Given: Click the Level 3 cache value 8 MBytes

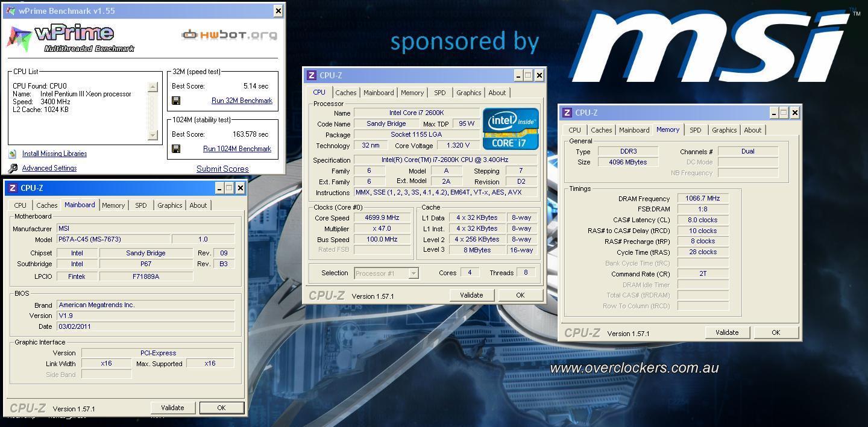Looking at the screenshot, I should [x=477, y=250].
